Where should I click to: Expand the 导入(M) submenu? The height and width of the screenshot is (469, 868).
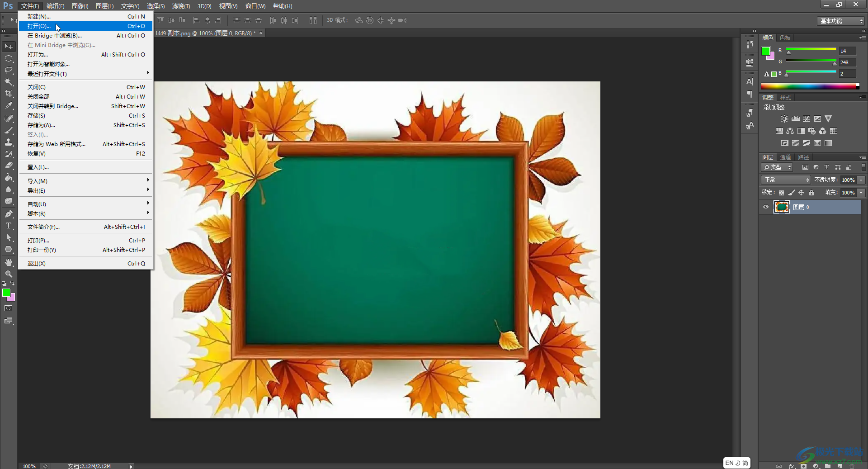pyautogui.click(x=86, y=181)
